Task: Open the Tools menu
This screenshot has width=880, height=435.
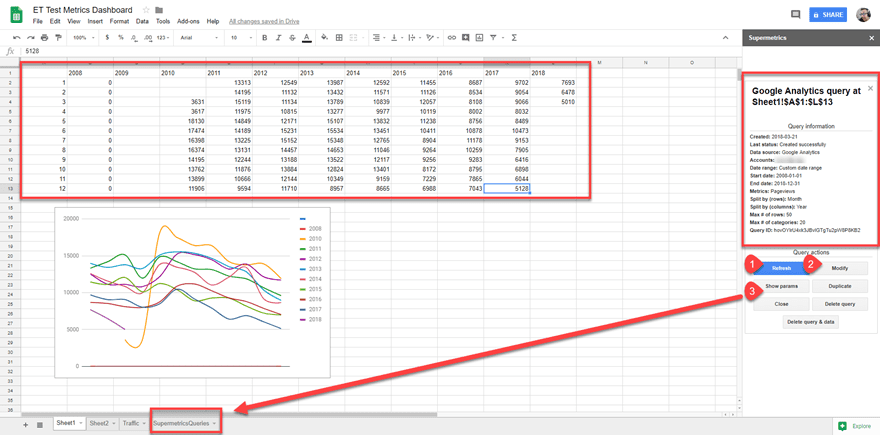Action: [x=163, y=21]
